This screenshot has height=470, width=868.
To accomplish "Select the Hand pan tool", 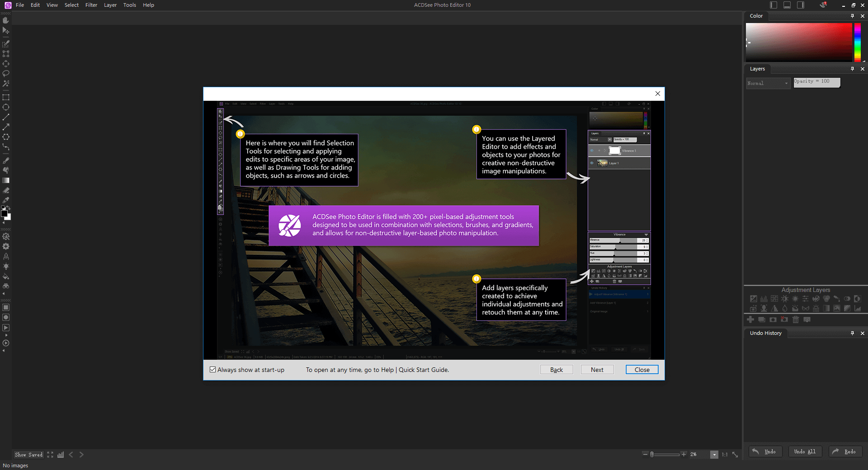I will tap(6, 20).
